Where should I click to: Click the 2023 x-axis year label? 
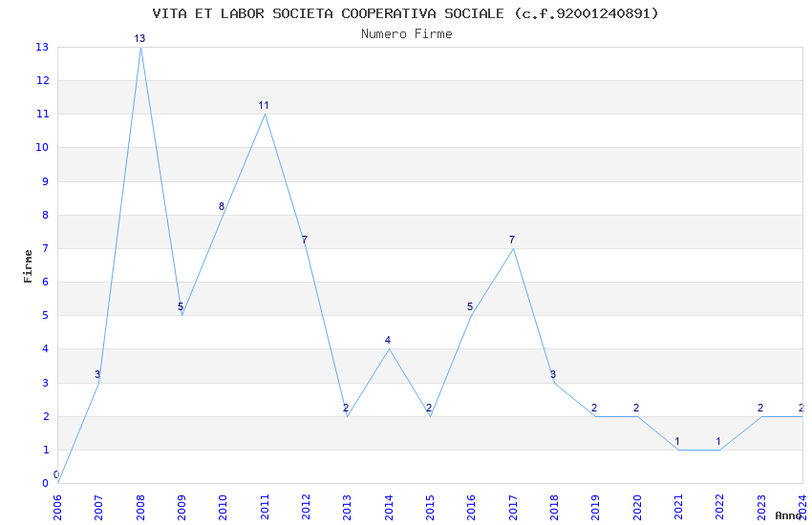[761, 508]
